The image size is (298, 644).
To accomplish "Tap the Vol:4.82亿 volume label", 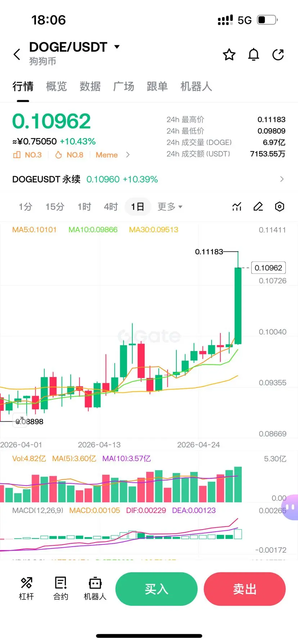I will (29, 459).
